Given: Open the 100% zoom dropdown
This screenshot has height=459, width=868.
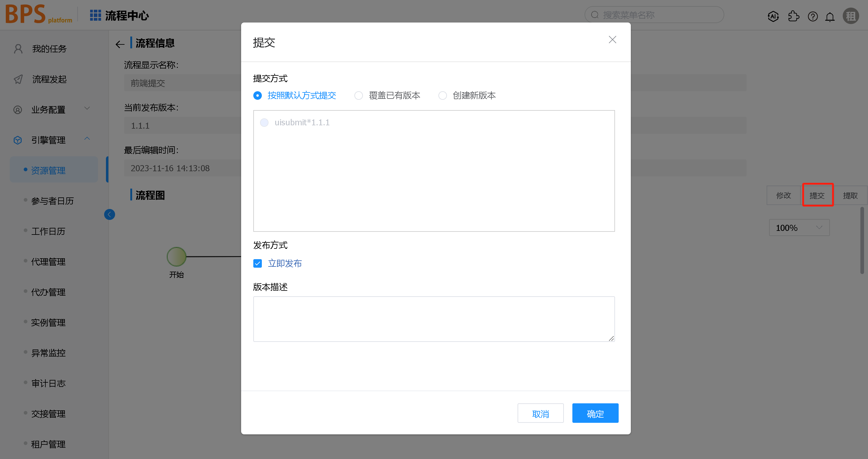Looking at the screenshot, I should 799,228.
